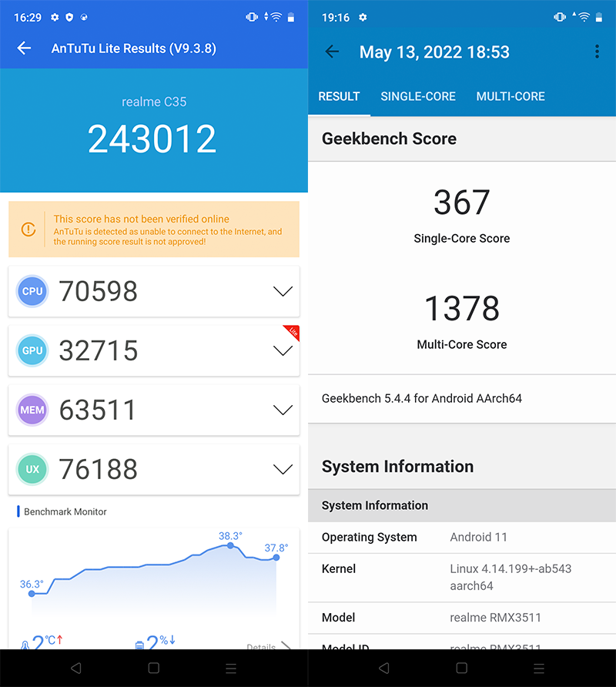Tap the GPU score badge icon
Screen dimensions: 616x687
point(32,350)
